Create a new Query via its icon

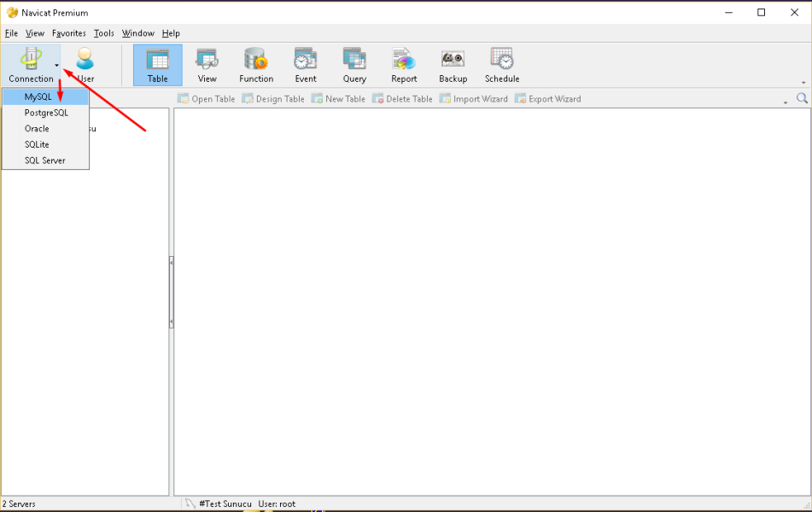[354, 65]
